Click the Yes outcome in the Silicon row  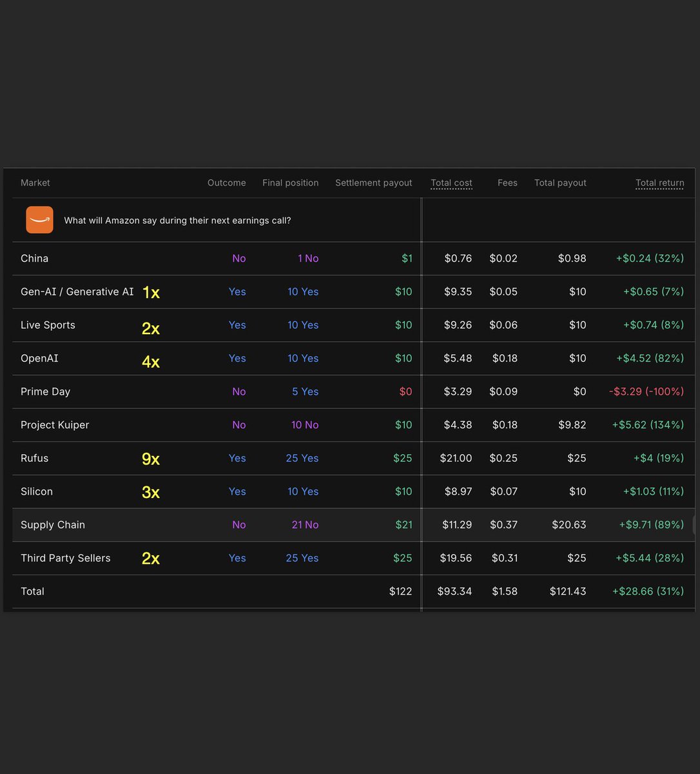[x=237, y=491]
